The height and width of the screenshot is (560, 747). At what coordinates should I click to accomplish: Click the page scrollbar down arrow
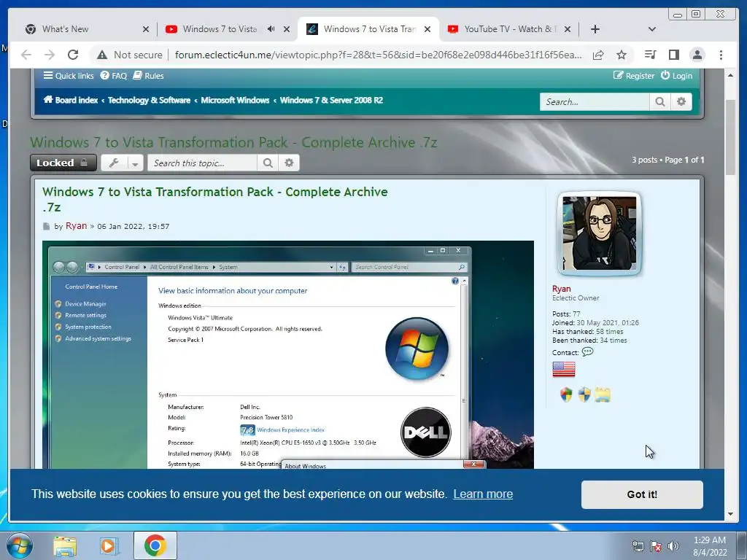click(731, 514)
